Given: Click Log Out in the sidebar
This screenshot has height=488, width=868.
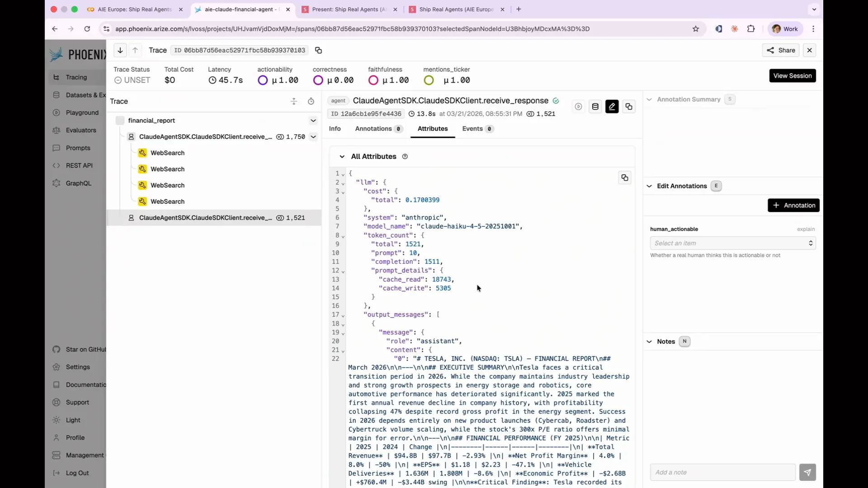Looking at the screenshot, I should 77,473.
